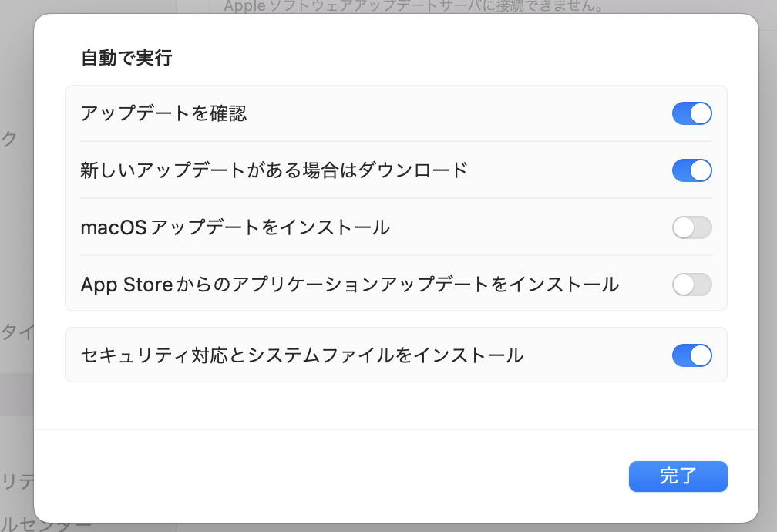
Task: Click the macOSアップデートをインストール label
Action: [x=235, y=228]
